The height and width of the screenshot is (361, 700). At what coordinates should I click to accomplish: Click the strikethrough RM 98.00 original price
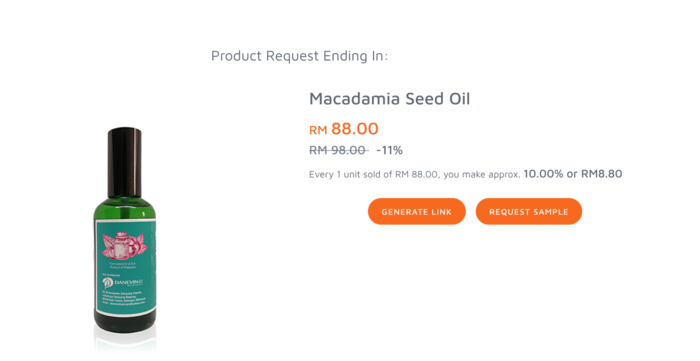click(x=338, y=150)
